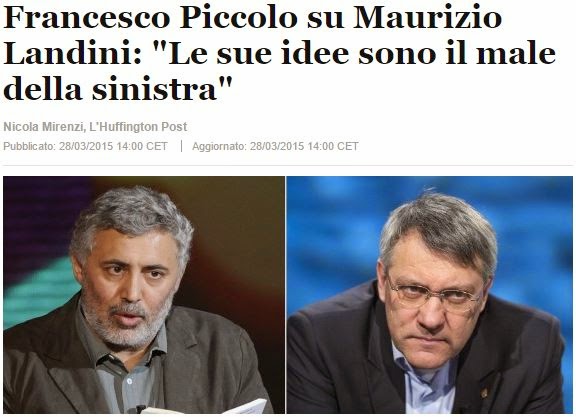Click the horizontal rule below the dates
576x417 pixels.
click(288, 165)
